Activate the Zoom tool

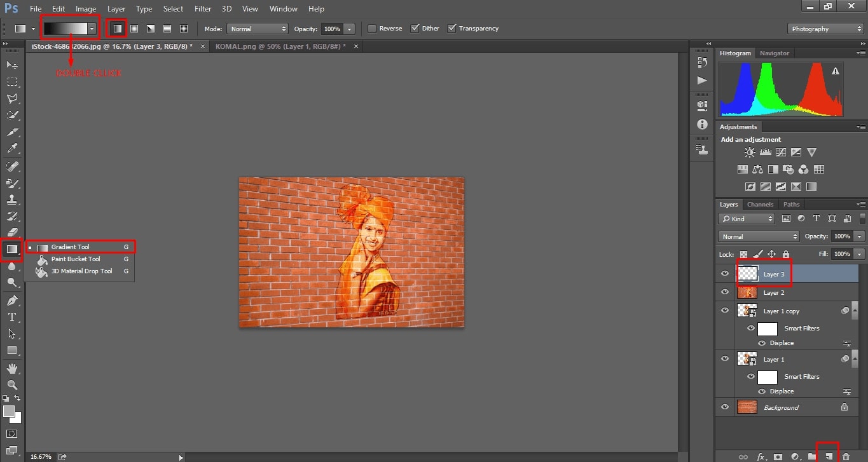[12, 384]
